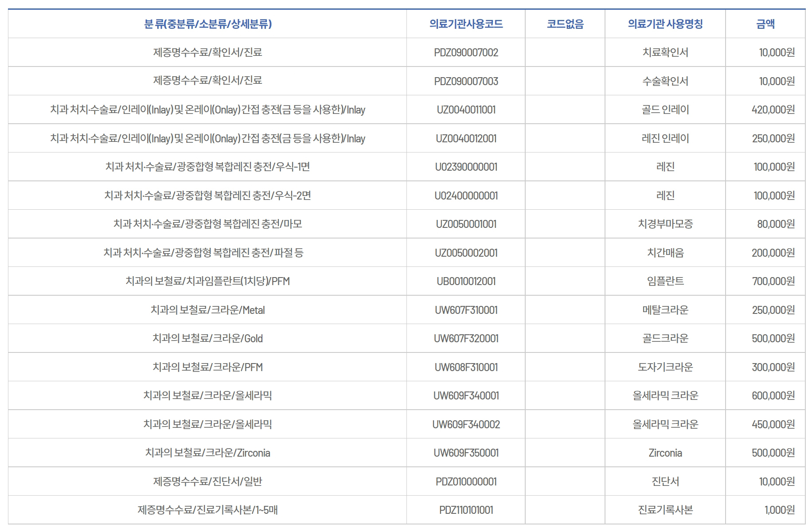Click the 진료기록사본 name cell
Screen dimensions: 812x532
point(665,510)
